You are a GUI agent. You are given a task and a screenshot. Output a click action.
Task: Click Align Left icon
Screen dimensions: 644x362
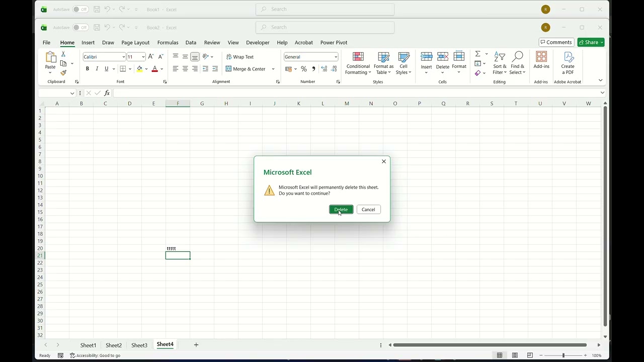176,69
